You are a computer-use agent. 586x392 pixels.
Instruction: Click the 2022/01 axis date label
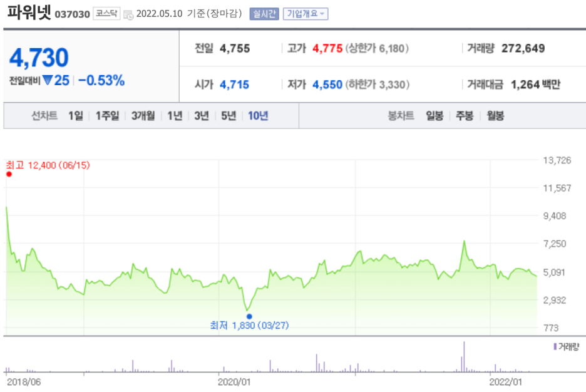click(x=506, y=382)
